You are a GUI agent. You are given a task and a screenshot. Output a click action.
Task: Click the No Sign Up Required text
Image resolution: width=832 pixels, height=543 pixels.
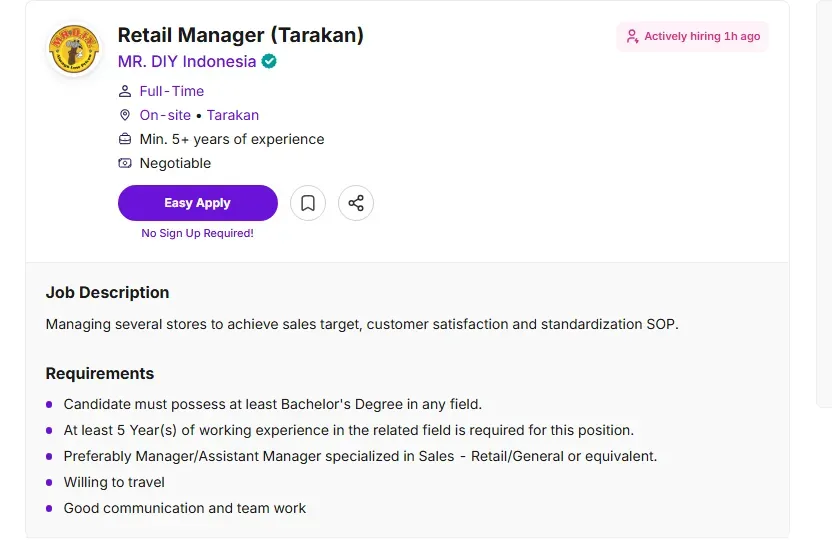197,233
